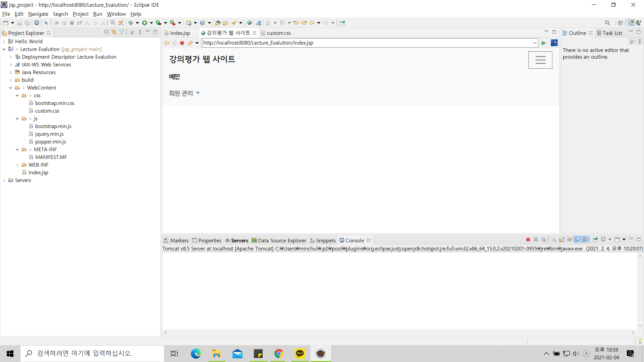Terminate the Tomcat server from the Console

(x=528, y=240)
